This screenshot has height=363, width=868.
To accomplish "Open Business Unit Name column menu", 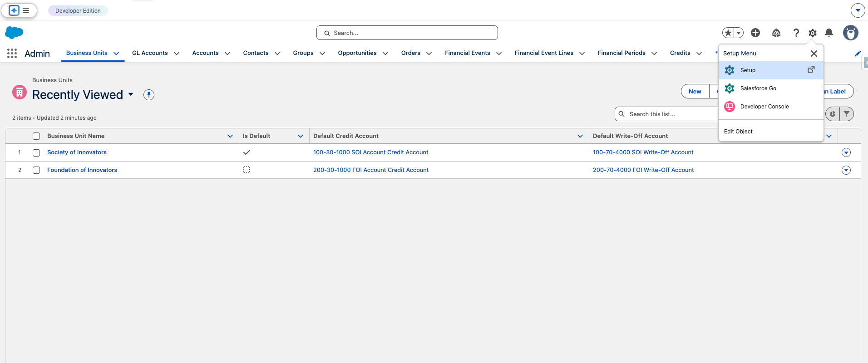I will (x=230, y=136).
